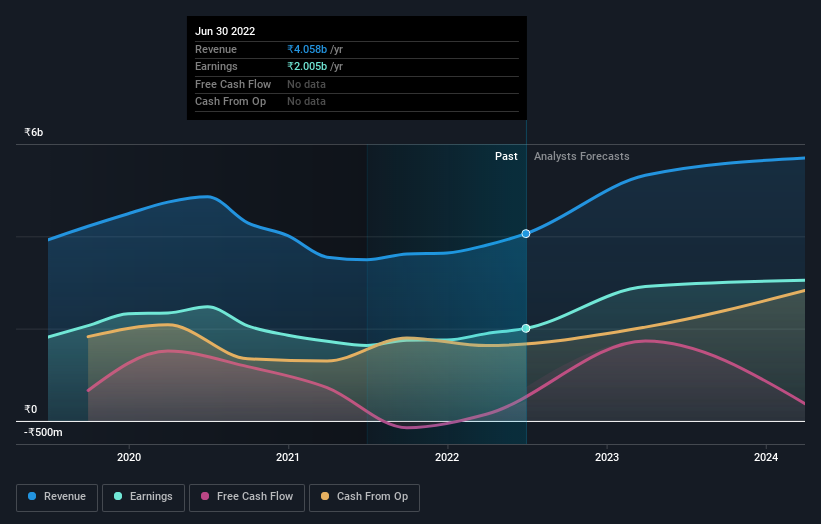Select the 2021 x-axis label
Image resolution: width=821 pixels, height=524 pixels.
(x=288, y=457)
